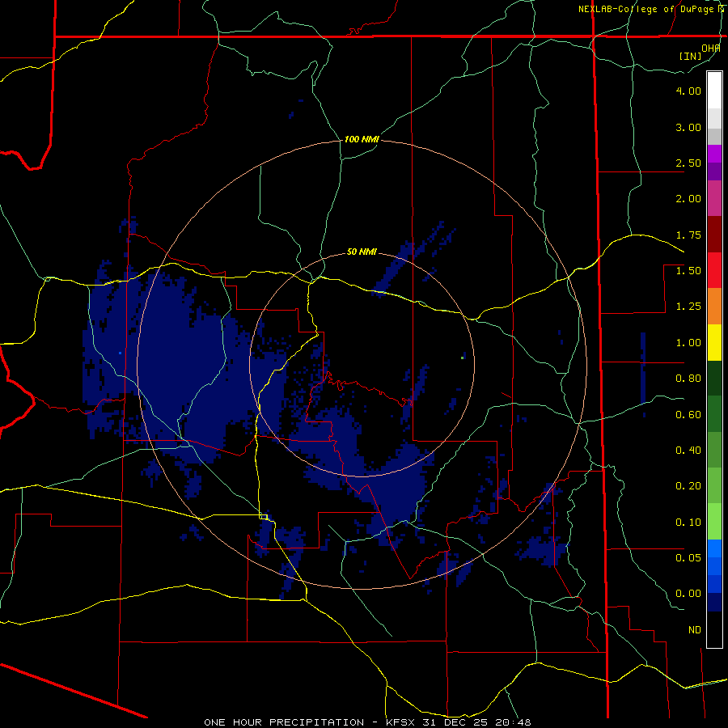Select the 4.00 legend value
Viewport: 728px width, 728px height.
pos(688,91)
